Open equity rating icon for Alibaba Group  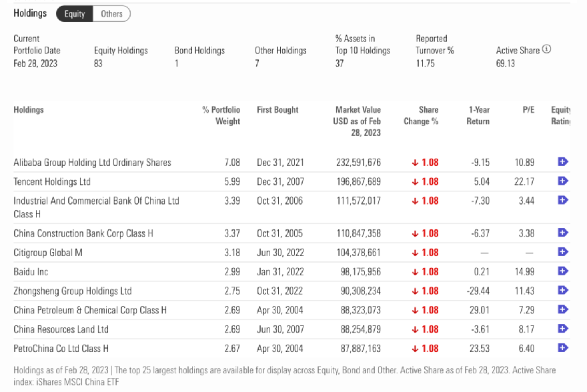(x=562, y=162)
